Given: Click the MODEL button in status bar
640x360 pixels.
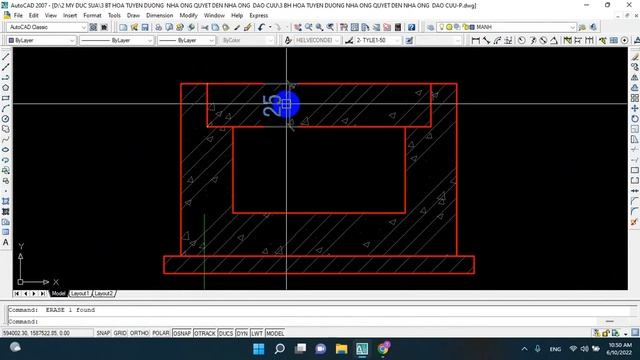Looking at the screenshot, I should tap(275, 333).
